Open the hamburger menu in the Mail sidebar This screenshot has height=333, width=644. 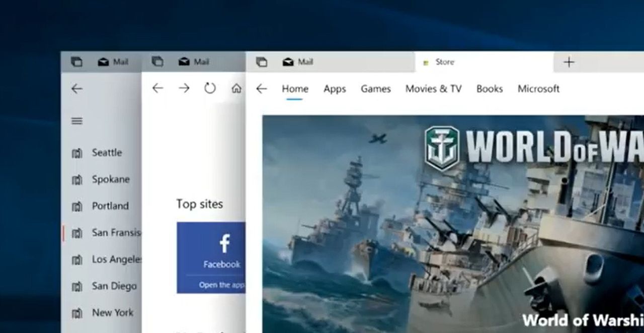[76, 121]
